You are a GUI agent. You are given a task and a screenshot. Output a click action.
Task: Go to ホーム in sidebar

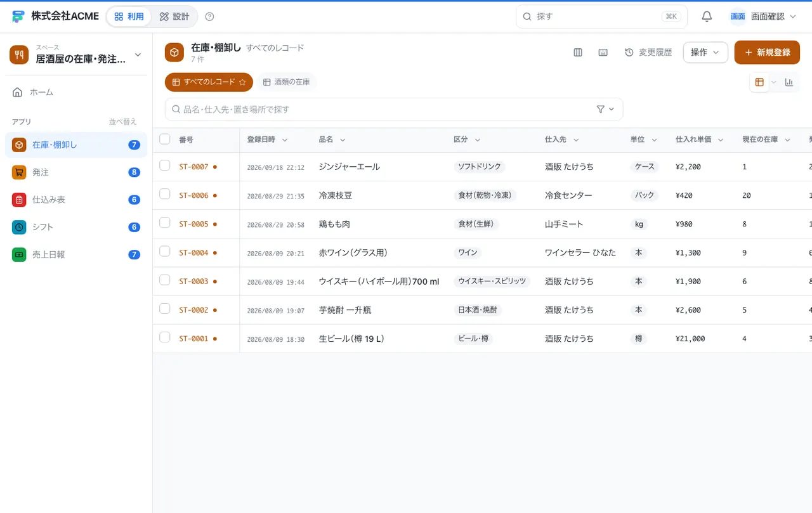click(x=75, y=92)
